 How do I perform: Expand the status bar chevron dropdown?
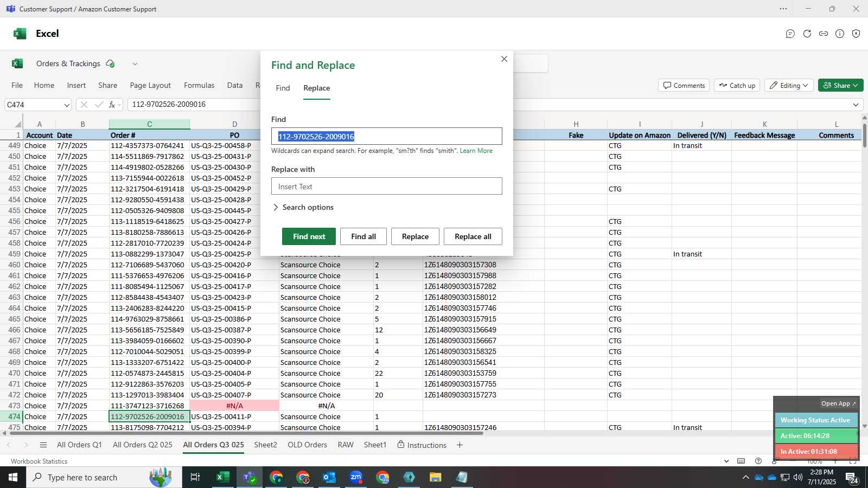(726, 461)
